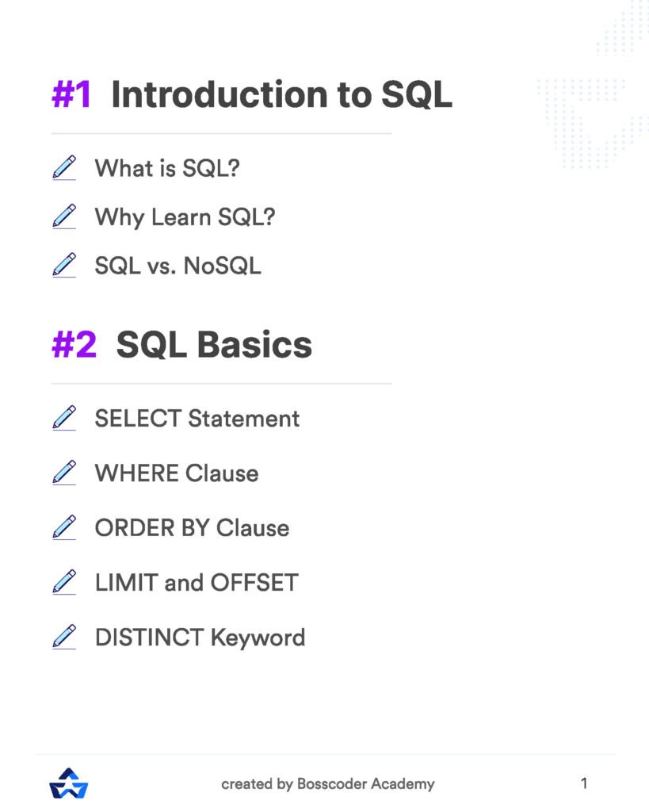The width and height of the screenshot is (649, 812).
Task: Open the DISTINCT Keyword topic
Action: [200, 638]
